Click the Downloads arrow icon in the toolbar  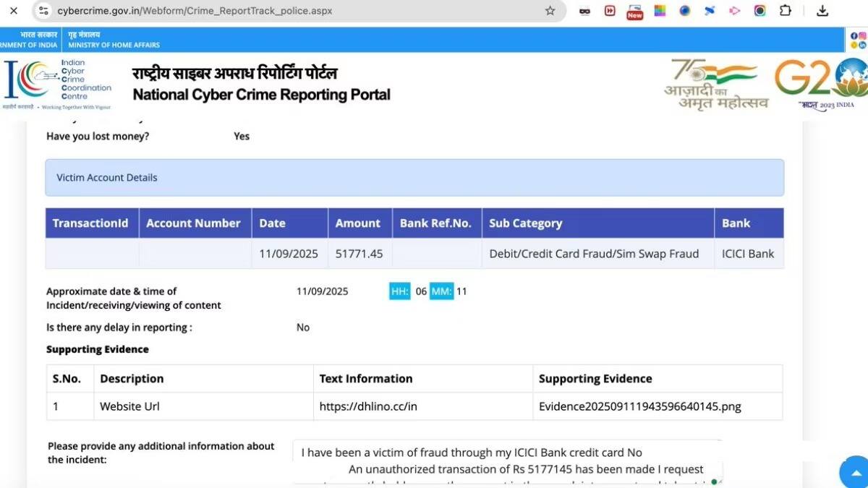coord(823,11)
